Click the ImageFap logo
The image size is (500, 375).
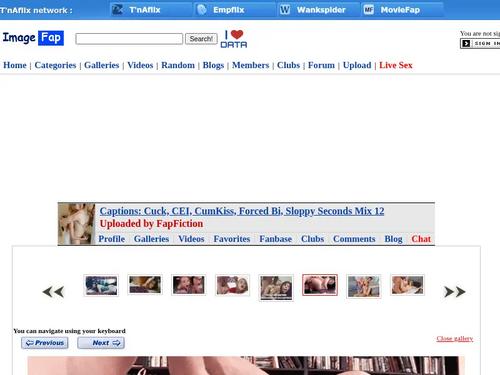click(x=33, y=38)
